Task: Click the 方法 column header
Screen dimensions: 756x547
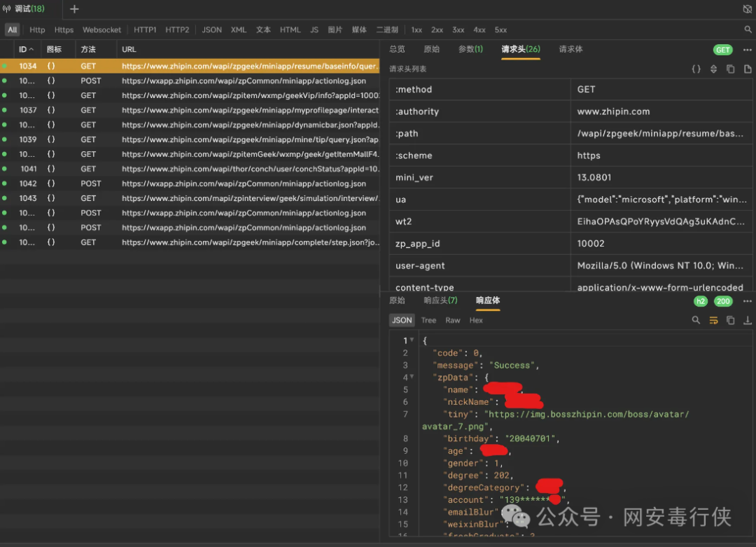Action: coord(88,49)
